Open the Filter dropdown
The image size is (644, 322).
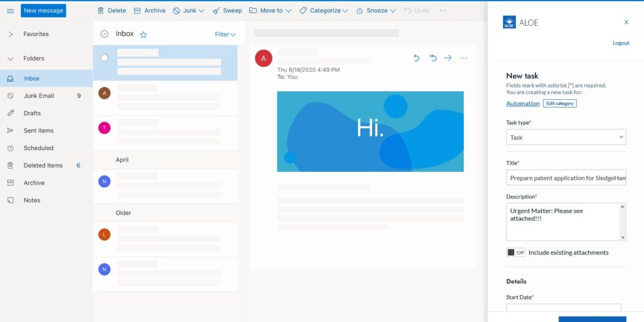pos(225,35)
